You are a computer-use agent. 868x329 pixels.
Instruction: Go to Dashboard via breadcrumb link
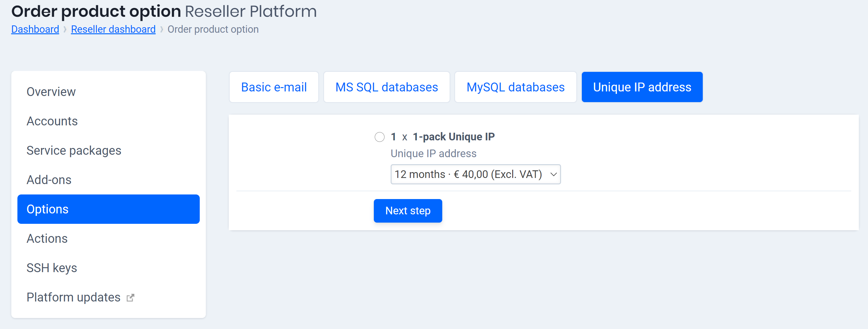[x=35, y=29]
